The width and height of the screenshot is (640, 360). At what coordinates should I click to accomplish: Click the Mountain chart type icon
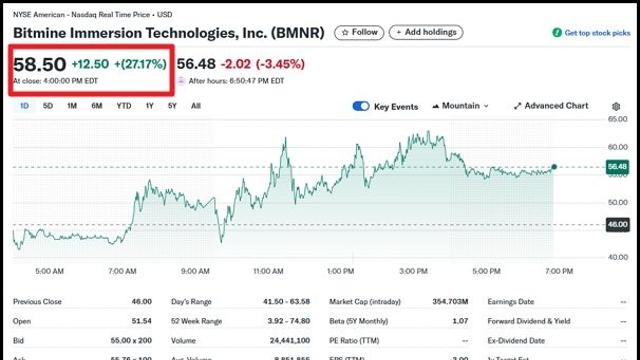point(436,106)
